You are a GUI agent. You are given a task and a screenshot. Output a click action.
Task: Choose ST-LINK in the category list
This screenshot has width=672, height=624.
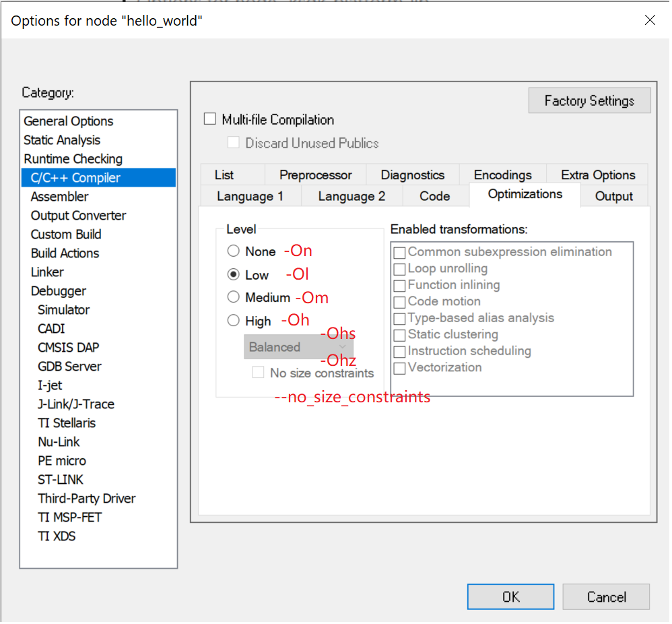[61, 480]
